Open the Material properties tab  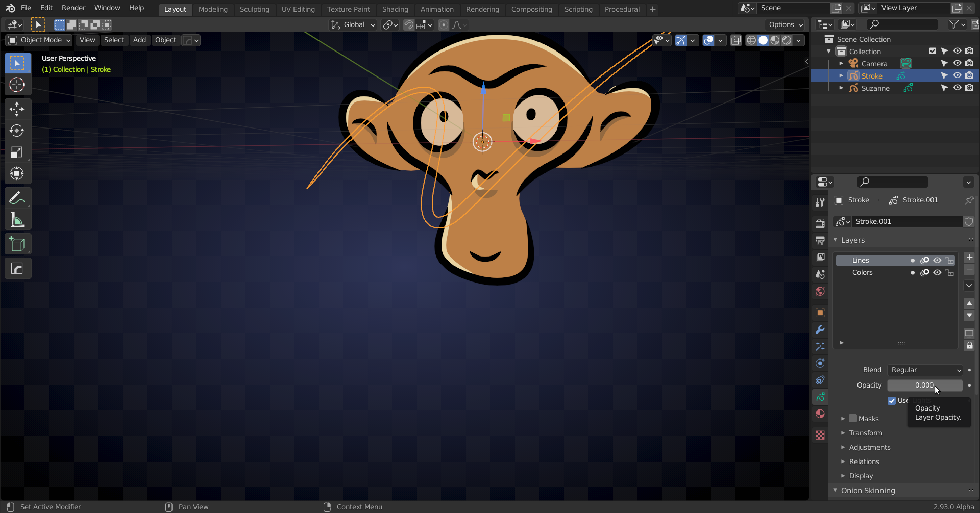coord(820,414)
